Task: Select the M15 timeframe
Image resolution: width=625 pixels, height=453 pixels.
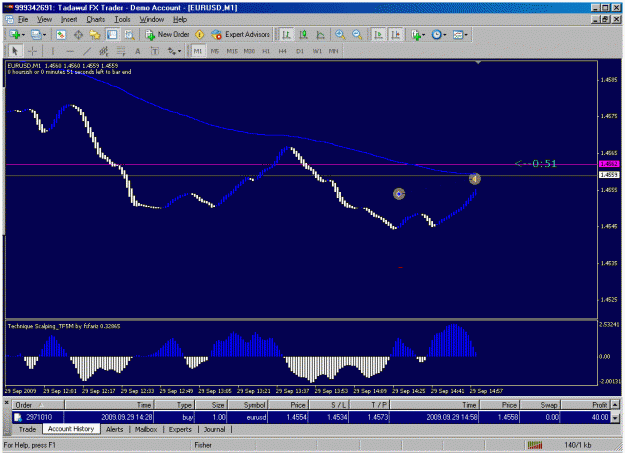Action: pyautogui.click(x=232, y=51)
